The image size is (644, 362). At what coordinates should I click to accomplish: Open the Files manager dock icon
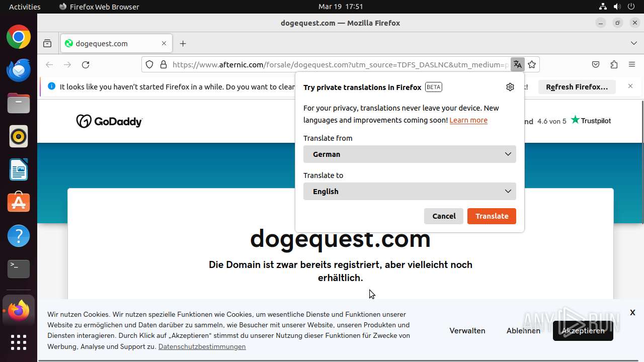(19, 103)
